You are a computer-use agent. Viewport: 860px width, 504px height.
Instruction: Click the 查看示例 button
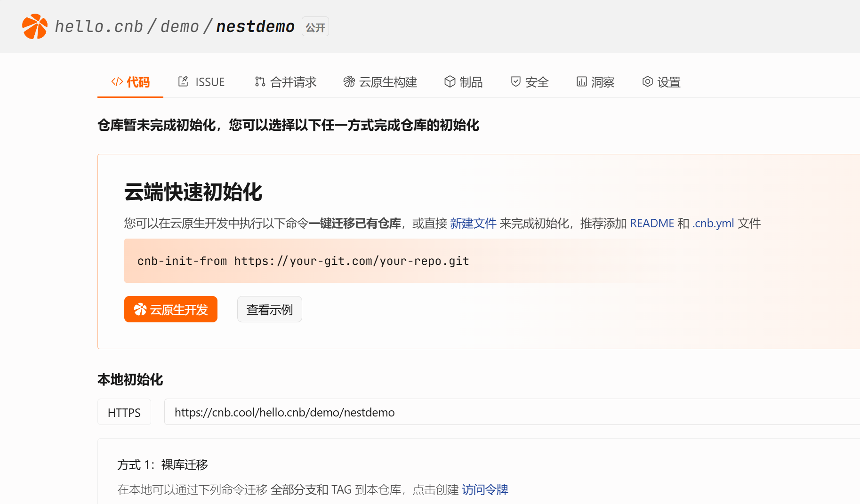point(269,309)
